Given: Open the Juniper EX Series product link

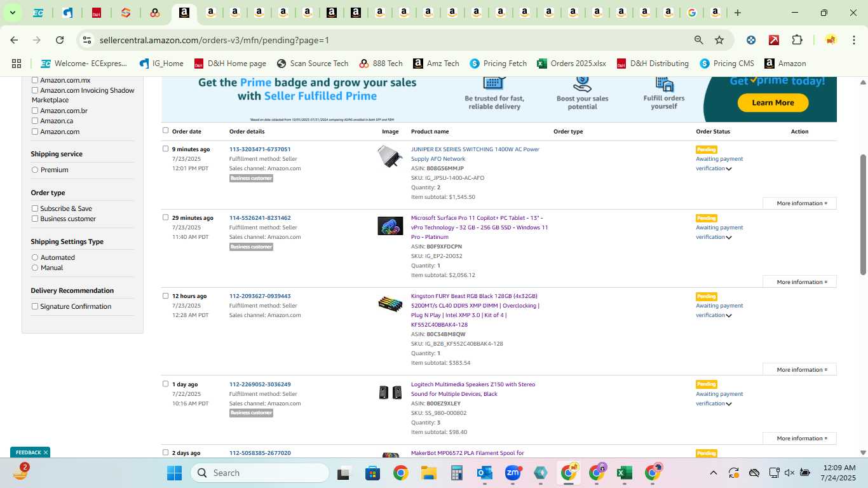Looking at the screenshot, I should coord(475,154).
